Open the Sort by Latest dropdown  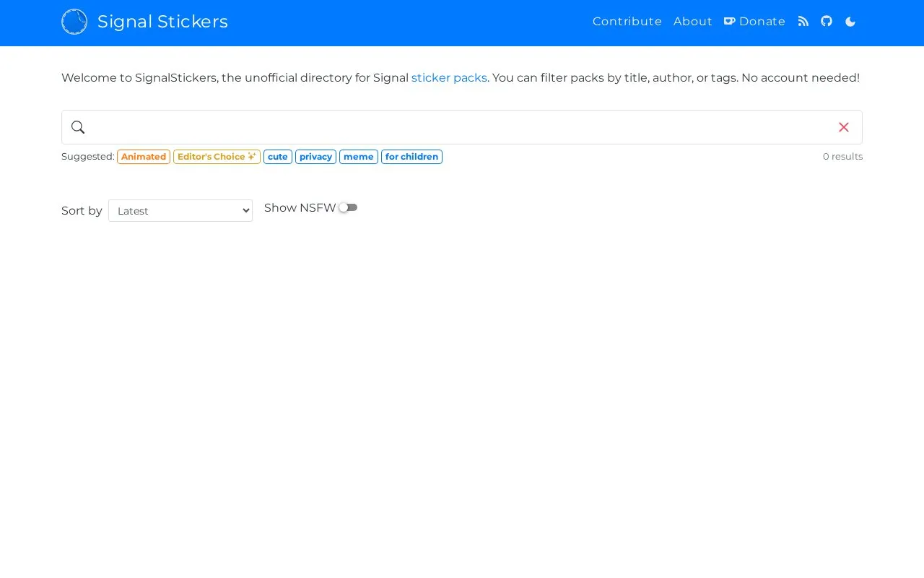pos(180,211)
